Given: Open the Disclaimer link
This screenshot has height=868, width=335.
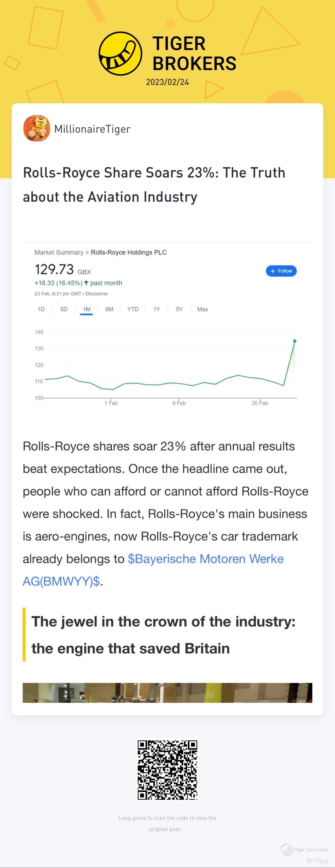Looking at the screenshot, I should click(x=97, y=294).
